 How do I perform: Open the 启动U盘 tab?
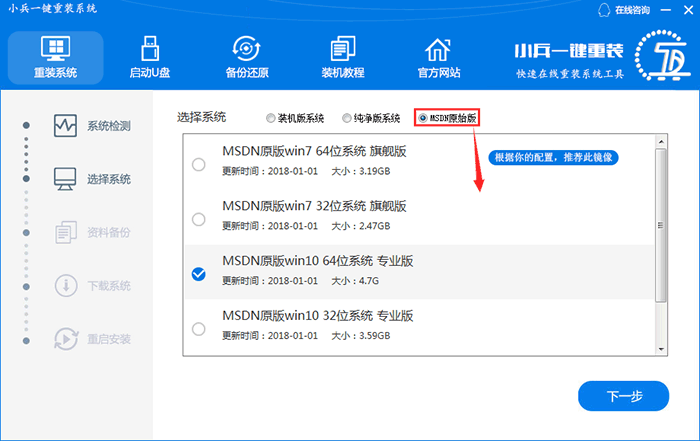point(150,58)
